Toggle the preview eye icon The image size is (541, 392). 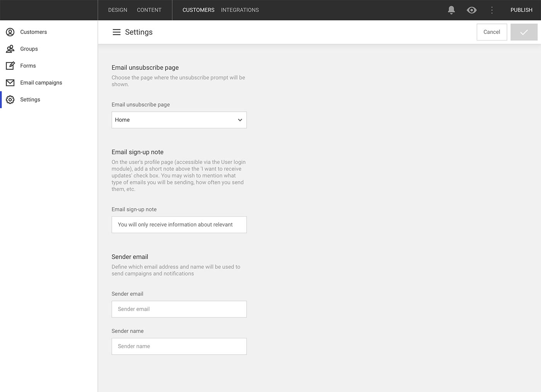471,10
